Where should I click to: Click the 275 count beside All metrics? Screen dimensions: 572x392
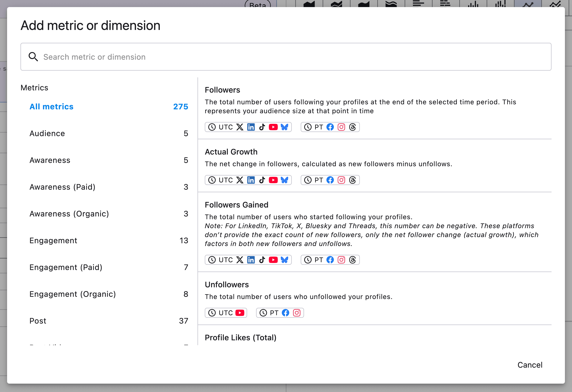181,107
